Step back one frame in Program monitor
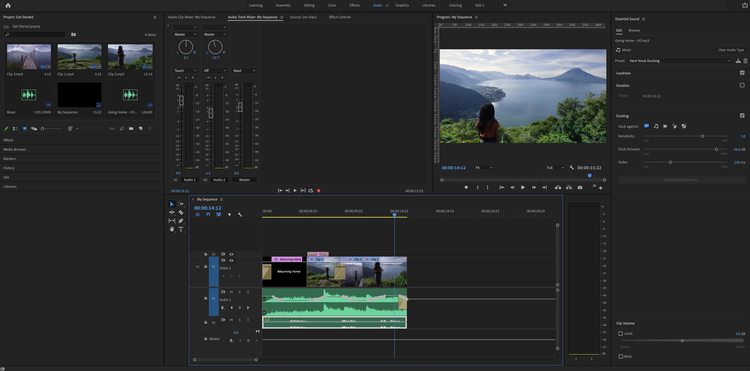The width and height of the screenshot is (750, 371). 512,187
